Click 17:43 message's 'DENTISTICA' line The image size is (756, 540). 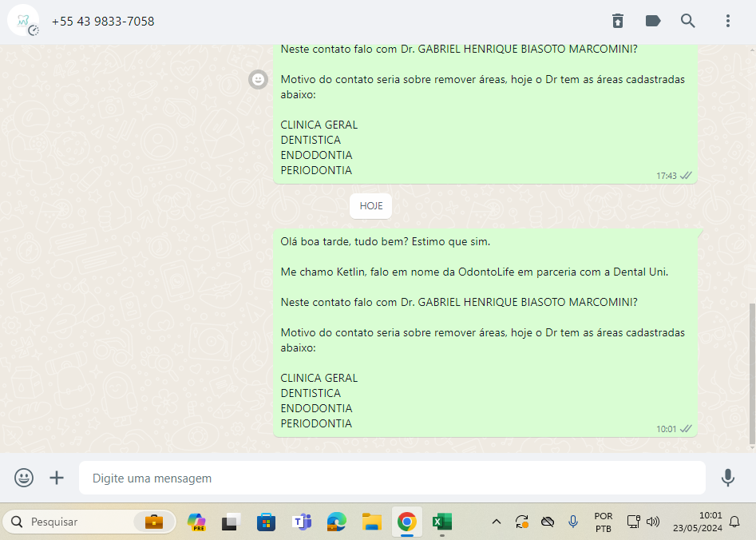(x=311, y=140)
